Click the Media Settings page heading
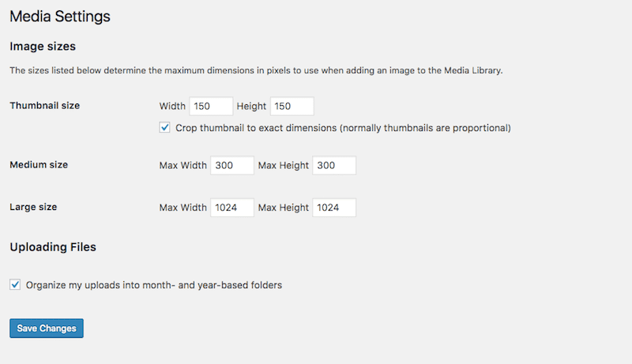 [60, 16]
